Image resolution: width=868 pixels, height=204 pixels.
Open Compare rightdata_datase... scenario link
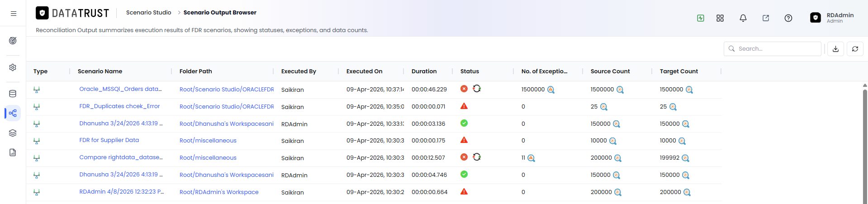click(121, 157)
